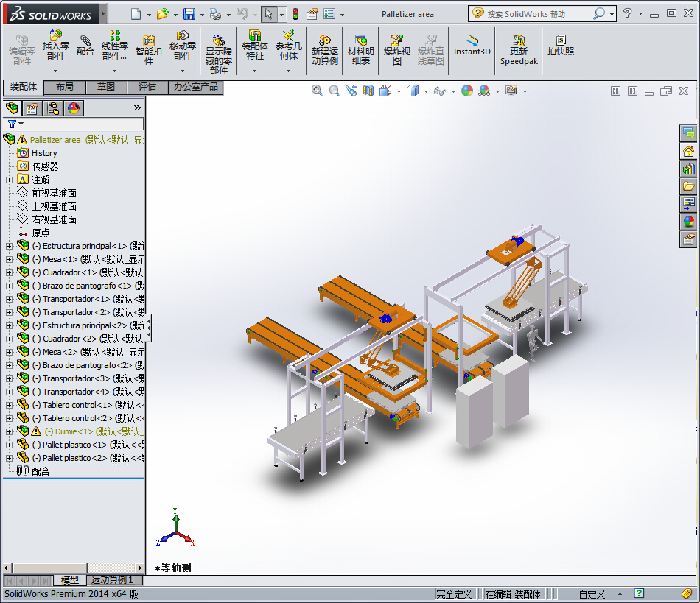Image resolution: width=700 pixels, height=603 pixels.
Task: Click the Smart Fasteners (智能扣件) icon
Action: [x=149, y=50]
